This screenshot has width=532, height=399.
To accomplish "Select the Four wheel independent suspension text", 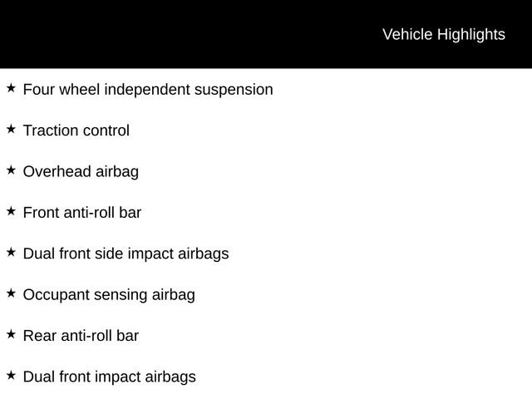I will click(148, 89).
